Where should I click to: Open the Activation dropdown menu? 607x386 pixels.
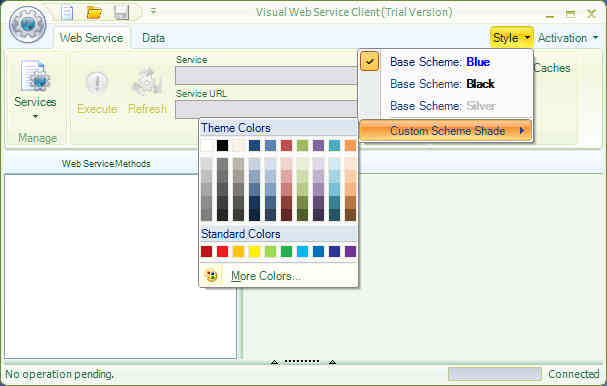568,38
